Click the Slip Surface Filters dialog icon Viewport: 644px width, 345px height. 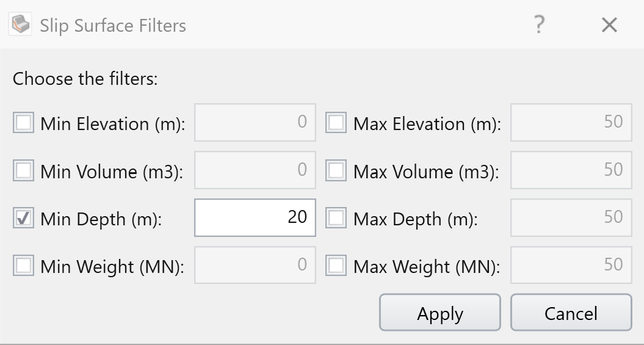[20, 24]
